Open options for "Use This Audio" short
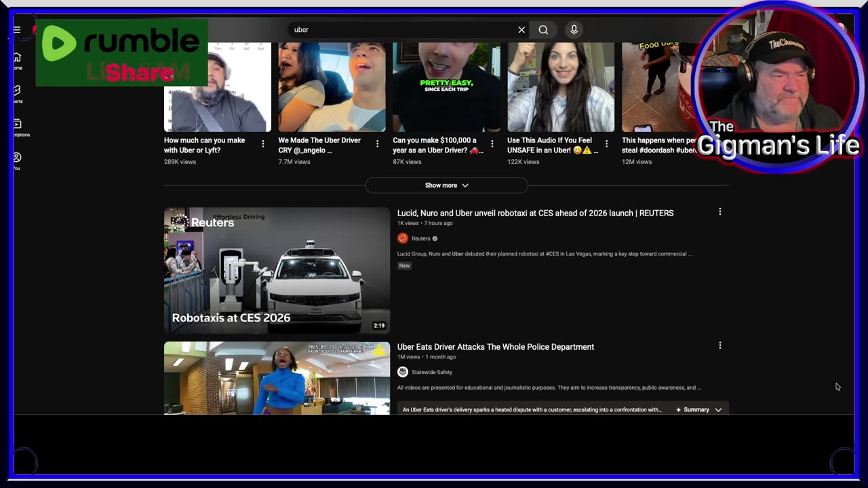The image size is (868, 488). pyautogui.click(x=607, y=144)
